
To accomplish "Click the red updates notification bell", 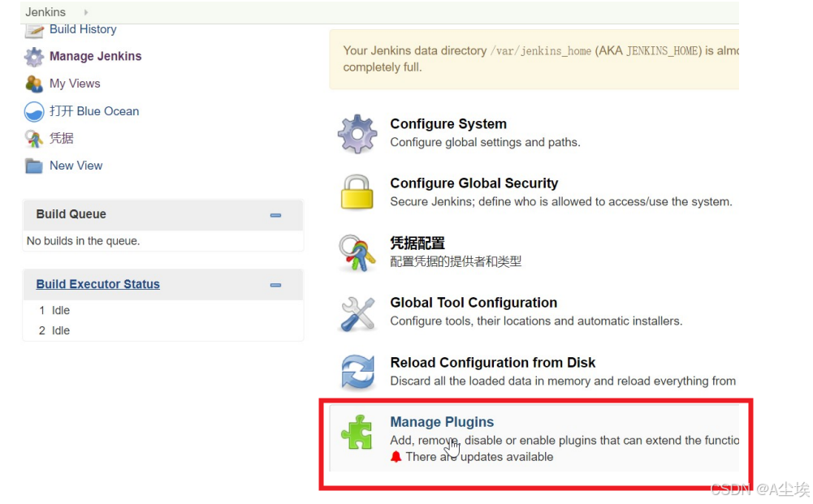I will [396, 457].
